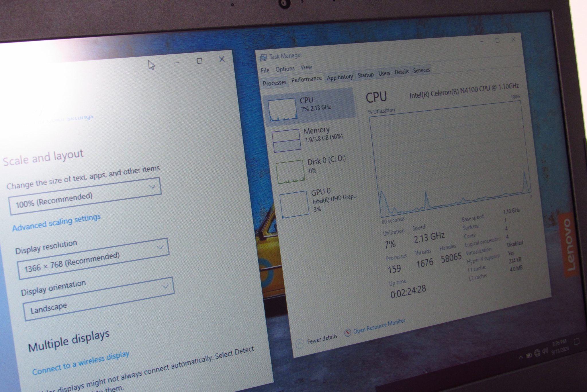
Task: Open the Resource Monitor icon
Action: point(347,332)
